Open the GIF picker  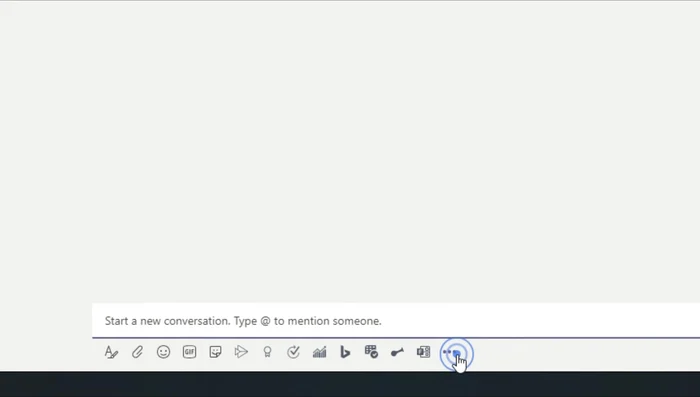pos(189,352)
